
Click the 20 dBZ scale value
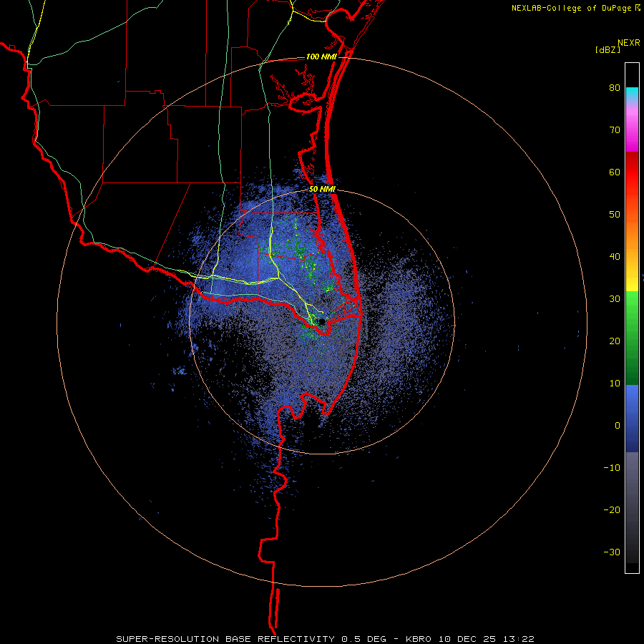pos(615,341)
